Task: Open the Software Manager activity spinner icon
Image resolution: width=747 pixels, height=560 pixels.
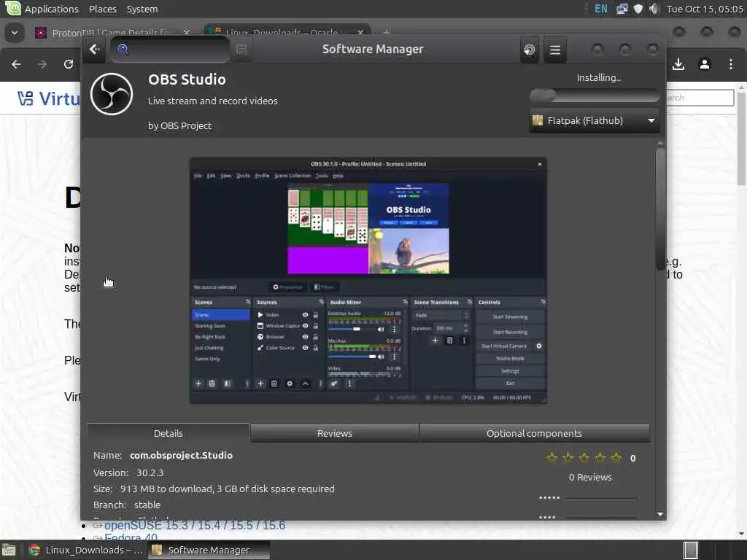Action: 530,50
